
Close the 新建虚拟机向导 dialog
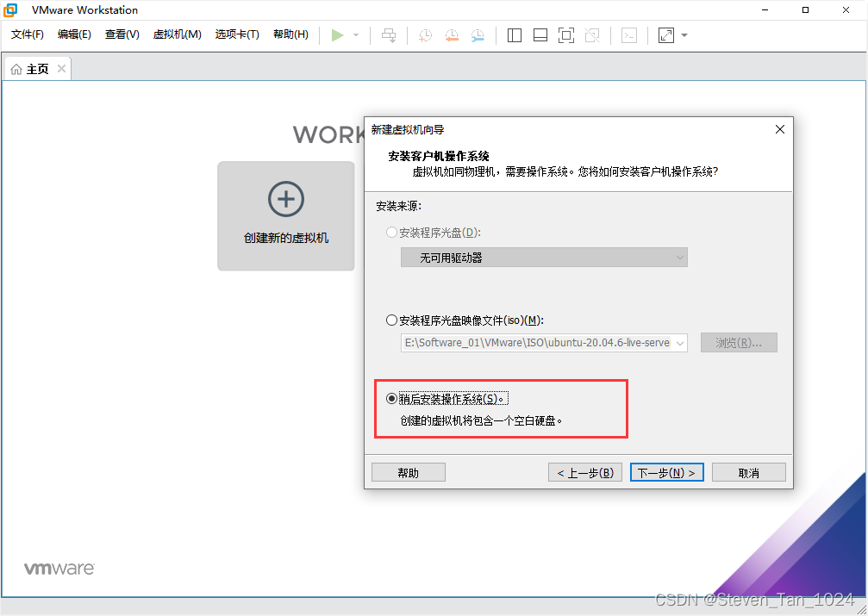click(780, 129)
